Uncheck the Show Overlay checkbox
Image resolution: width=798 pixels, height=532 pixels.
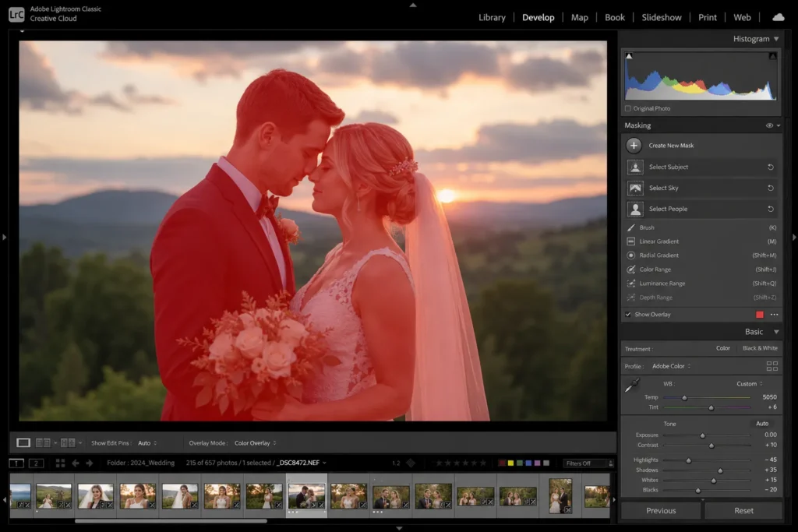click(628, 315)
